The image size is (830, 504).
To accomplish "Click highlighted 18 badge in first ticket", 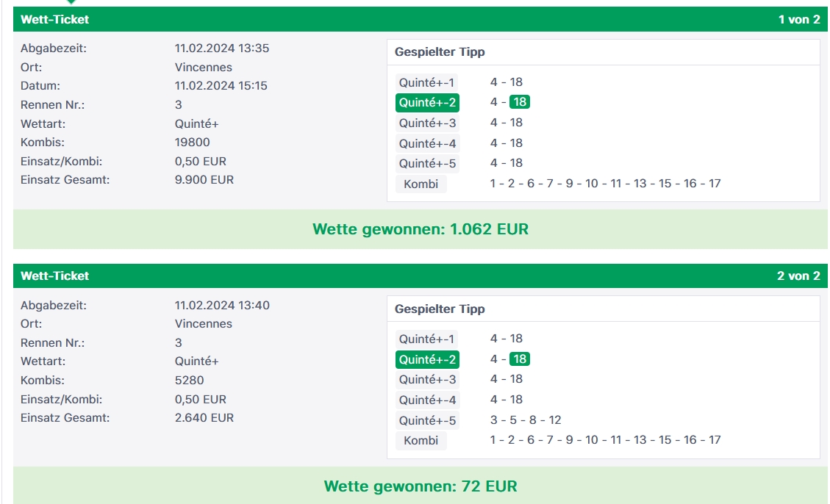I will [520, 102].
